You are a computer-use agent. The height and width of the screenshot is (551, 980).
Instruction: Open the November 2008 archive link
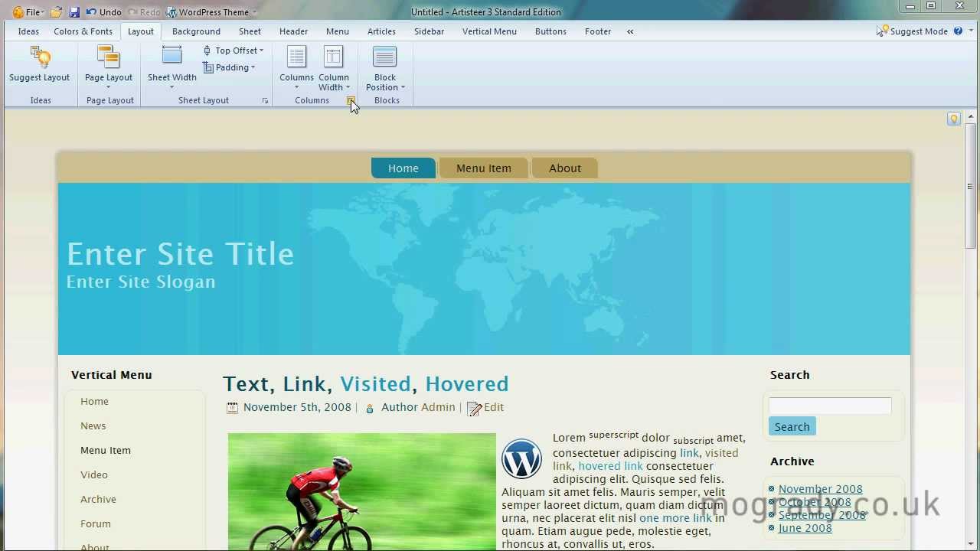point(820,489)
